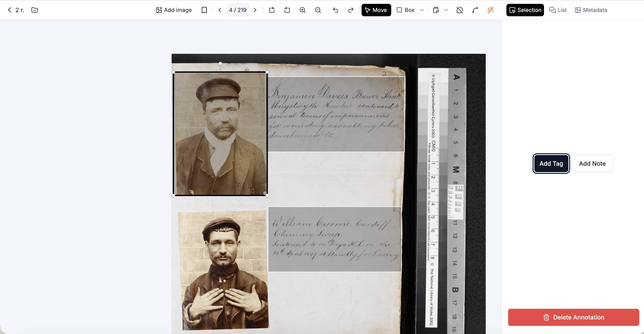Select the curve path tool

coord(475,10)
